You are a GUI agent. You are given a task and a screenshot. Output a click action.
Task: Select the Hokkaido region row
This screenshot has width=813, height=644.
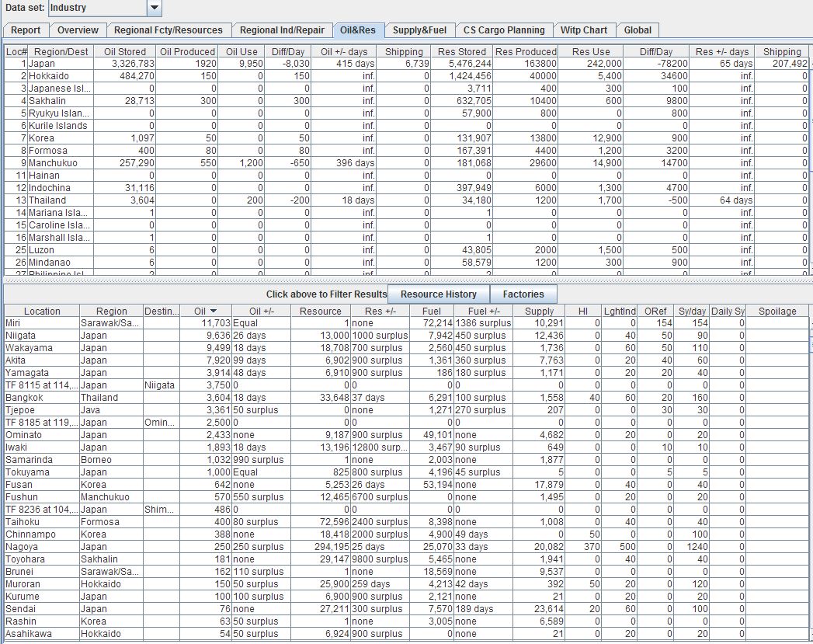(407, 76)
